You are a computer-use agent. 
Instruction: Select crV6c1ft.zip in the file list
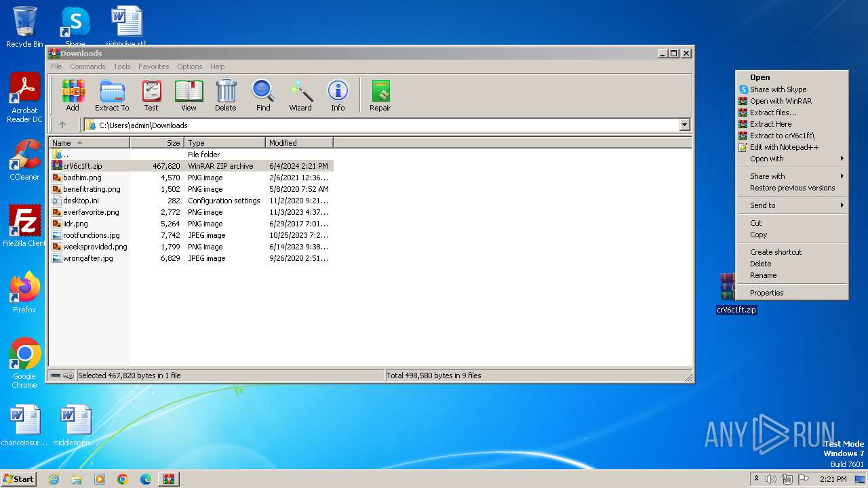tap(191, 166)
